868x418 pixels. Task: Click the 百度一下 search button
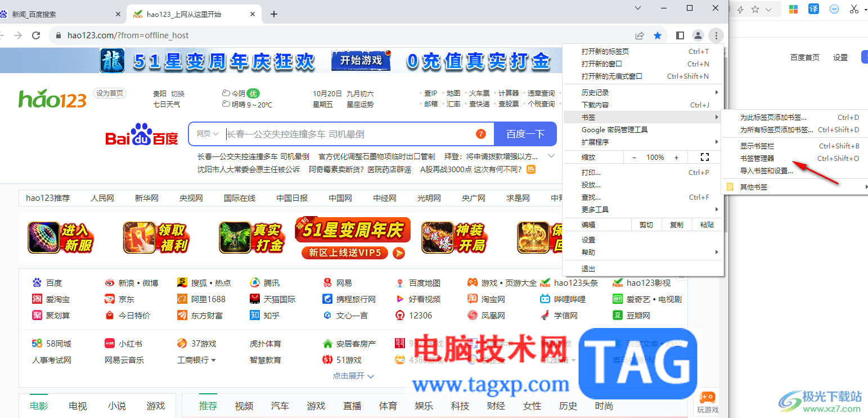(525, 134)
